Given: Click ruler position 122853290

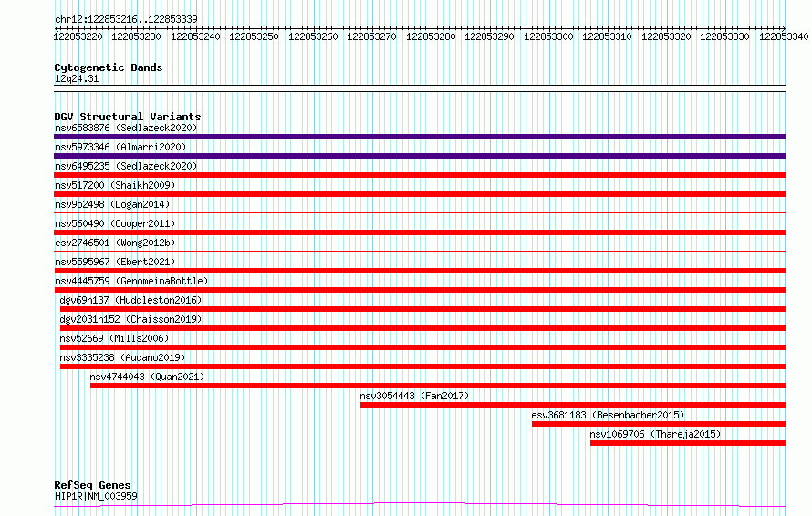Looking at the screenshot, I should (x=489, y=36).
